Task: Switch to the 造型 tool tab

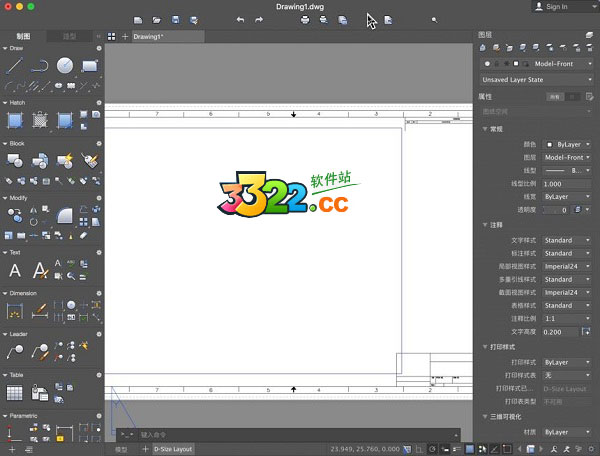Action: (69, 36)
